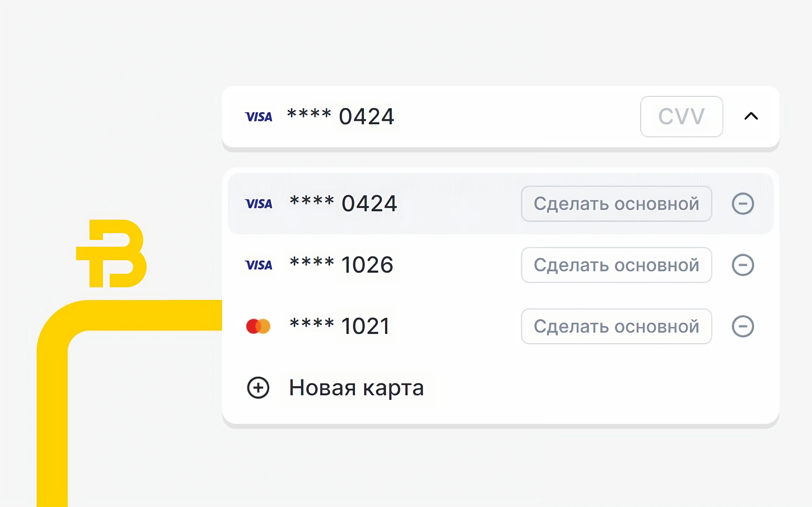Make Mastercard 1021 the primary card
The width and height of the screenshot is (812, 507).
pyautogui.click(x=616, y=326)
